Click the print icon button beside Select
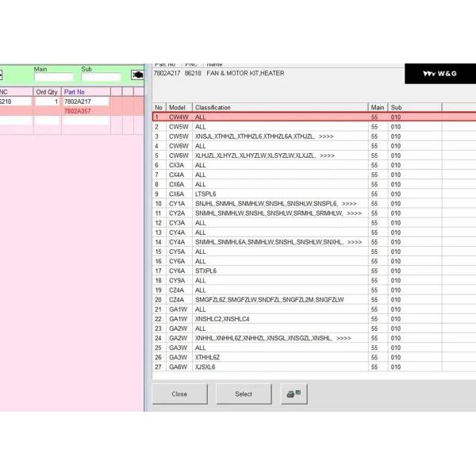476x476 pixels. [x=294, y=393]
